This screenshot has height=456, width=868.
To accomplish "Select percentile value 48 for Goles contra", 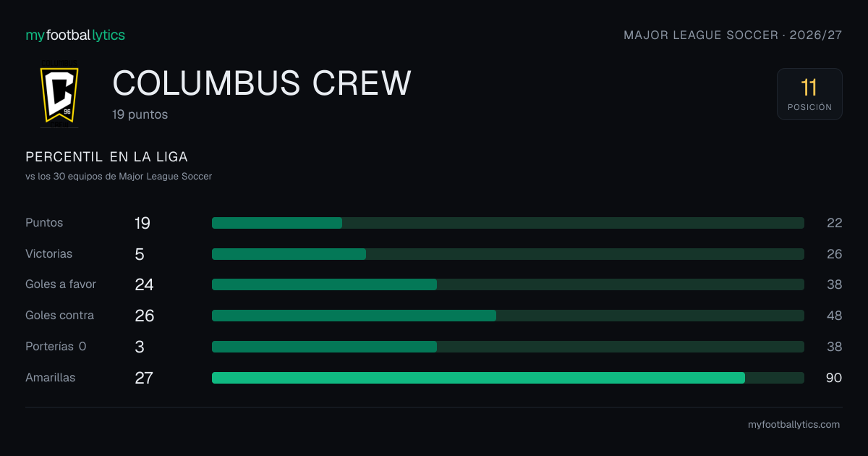I will tap(834, 316).
